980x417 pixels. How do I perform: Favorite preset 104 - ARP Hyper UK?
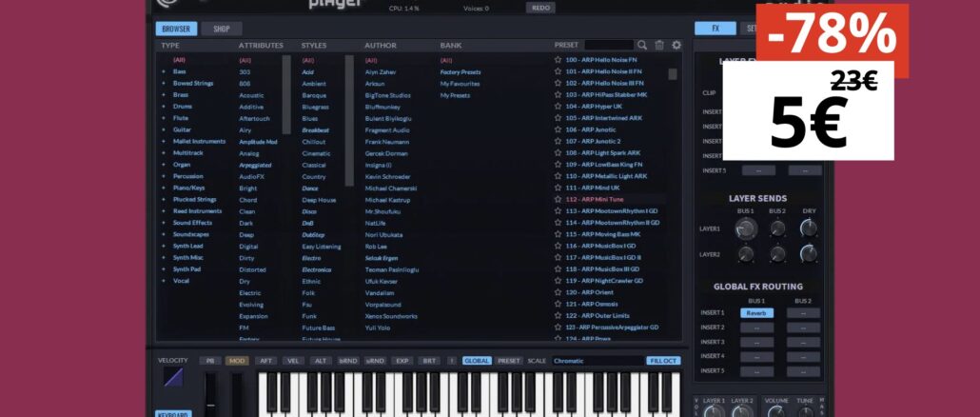558,107
